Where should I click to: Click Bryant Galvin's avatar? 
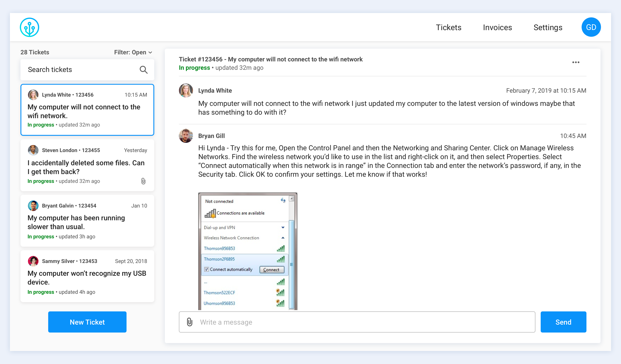[x=33, y=206]
